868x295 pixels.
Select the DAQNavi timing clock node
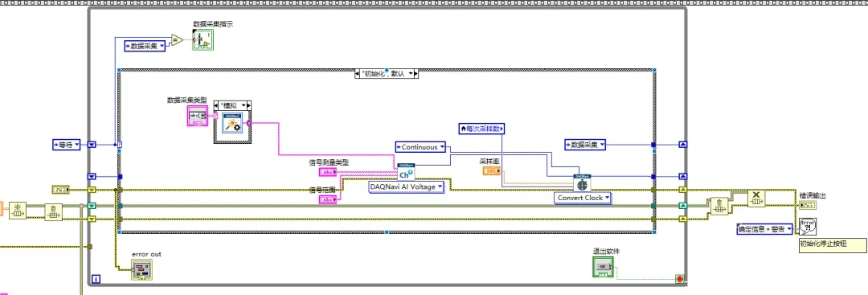click(x=582, y=183)
